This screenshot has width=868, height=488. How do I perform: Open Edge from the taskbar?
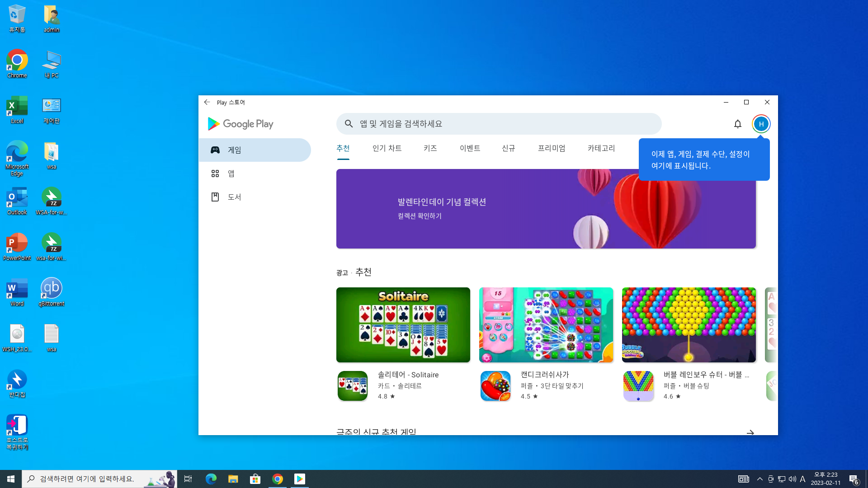point(211,479)
